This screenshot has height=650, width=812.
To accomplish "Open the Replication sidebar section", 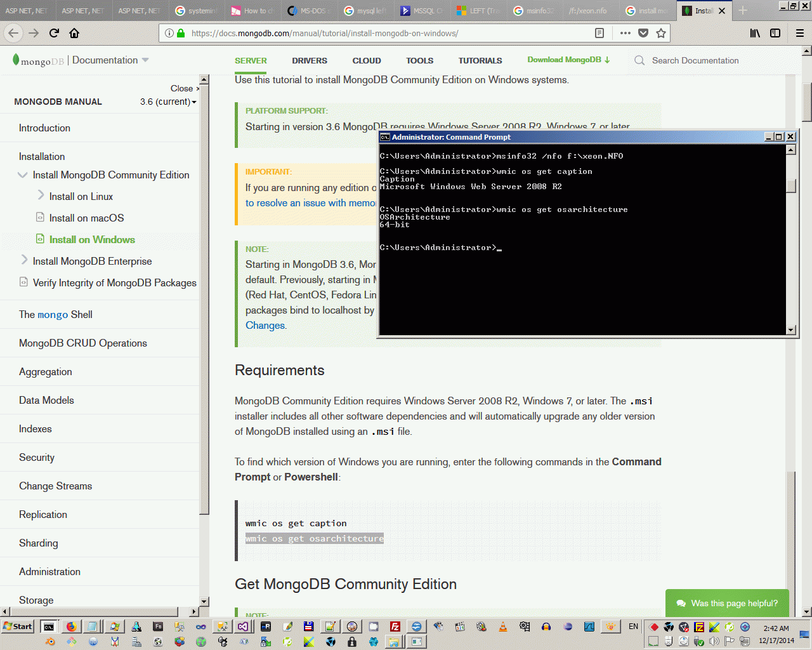I will pos(43,514).
